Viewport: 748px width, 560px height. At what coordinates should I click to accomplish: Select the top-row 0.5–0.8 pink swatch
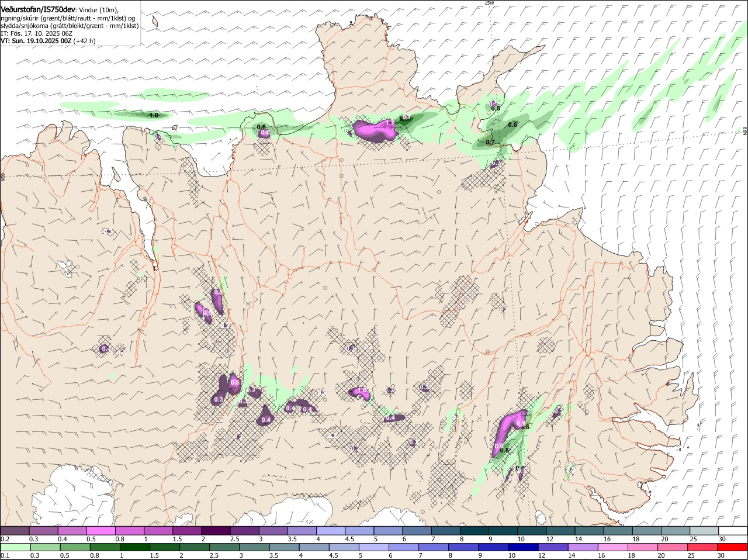[x=101, y=531]
